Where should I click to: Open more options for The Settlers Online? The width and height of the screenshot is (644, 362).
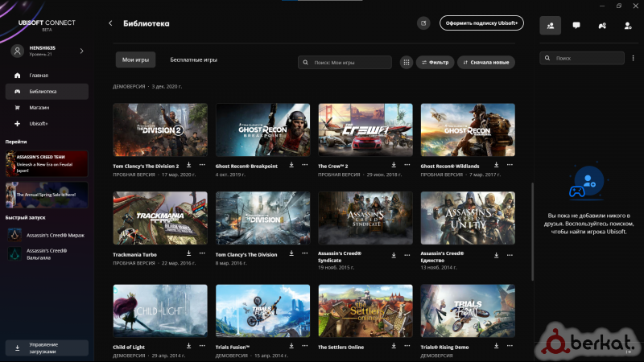(407, 346)
